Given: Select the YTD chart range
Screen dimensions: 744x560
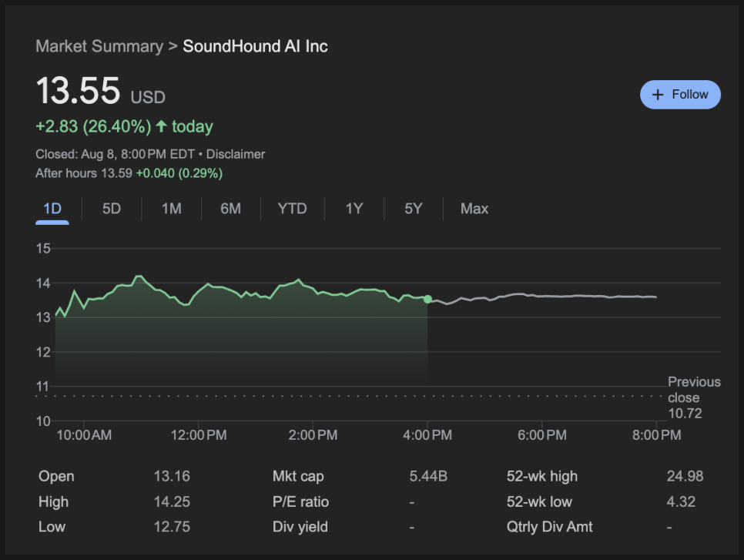Looking at the screenshot, I should point(293,208).
